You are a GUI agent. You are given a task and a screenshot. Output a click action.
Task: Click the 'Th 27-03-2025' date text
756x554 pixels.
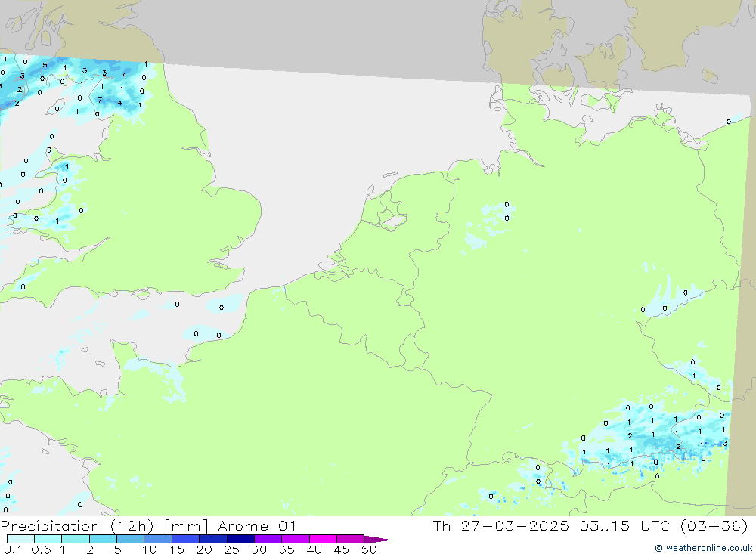click(x=500, y=526)
